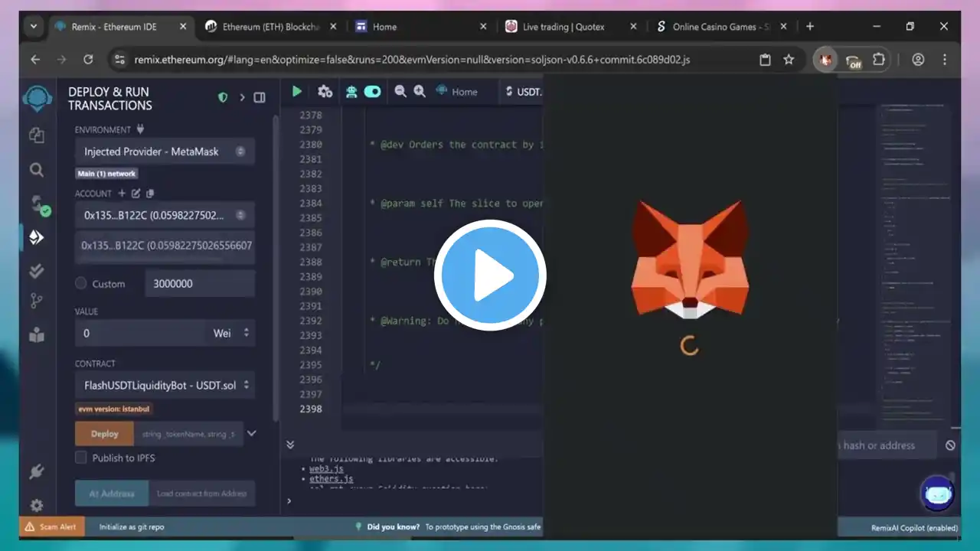Viewport: 980px width, 551px height.
Task: Switch to the Live trading Quotex tab
Action: [x=563, y=27]
